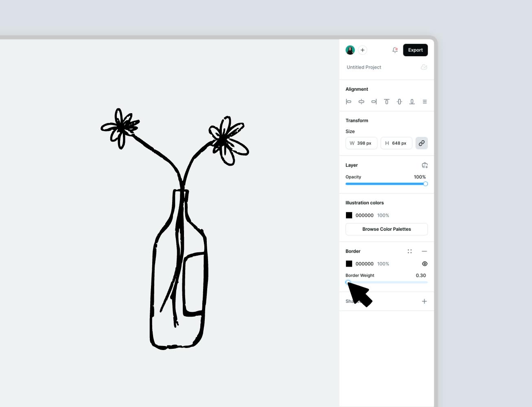Open the notifications bell

(x=394, y=50)
